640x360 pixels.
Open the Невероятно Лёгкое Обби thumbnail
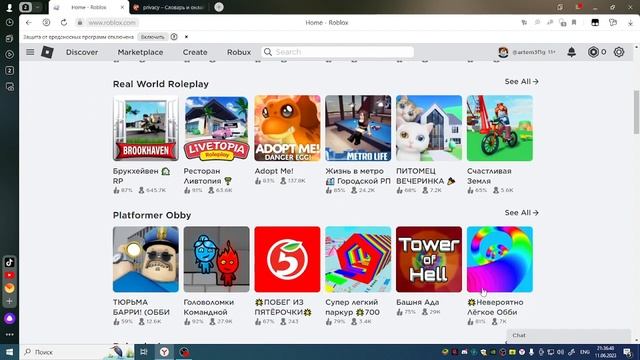(500, 260)
